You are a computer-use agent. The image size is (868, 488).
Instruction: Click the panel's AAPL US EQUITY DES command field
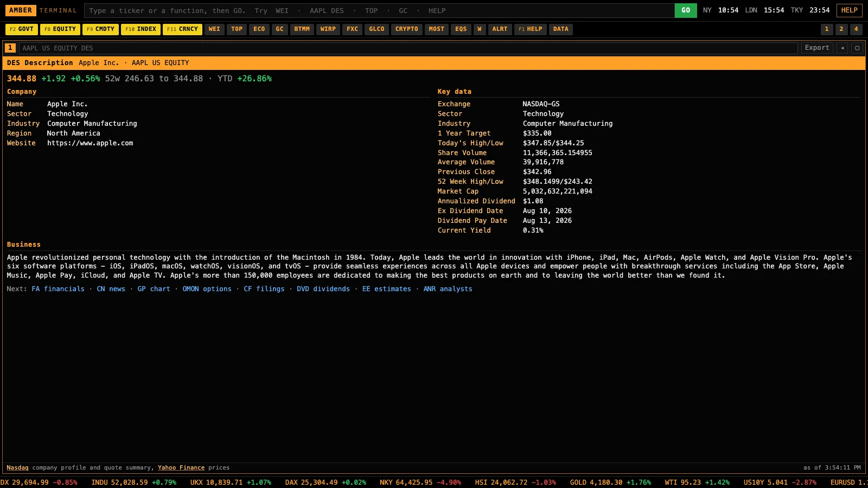(x=408, y=48)
